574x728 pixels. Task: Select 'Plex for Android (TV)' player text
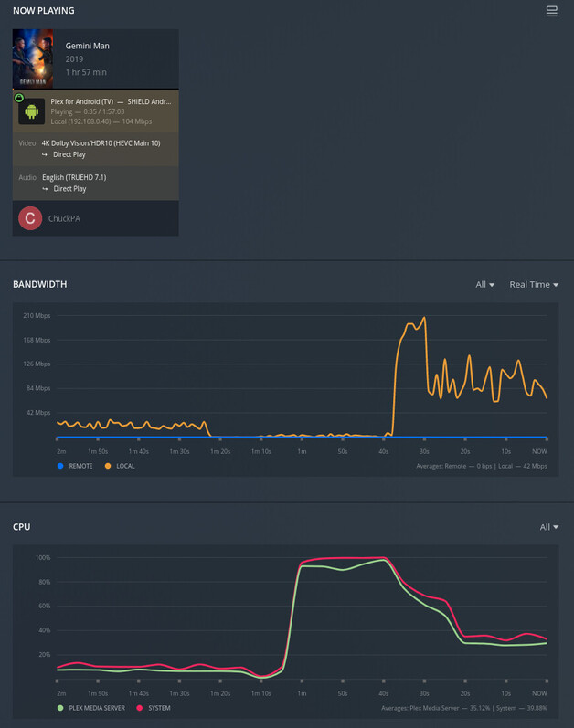pyautogui.click(x=81, y=101)
